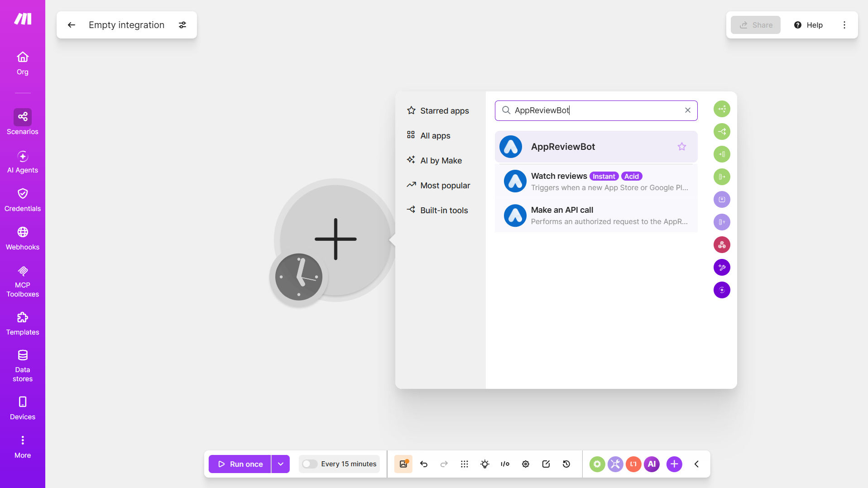
Task: Expand the Run once dropdown arrow
Action: coord(281,464)
